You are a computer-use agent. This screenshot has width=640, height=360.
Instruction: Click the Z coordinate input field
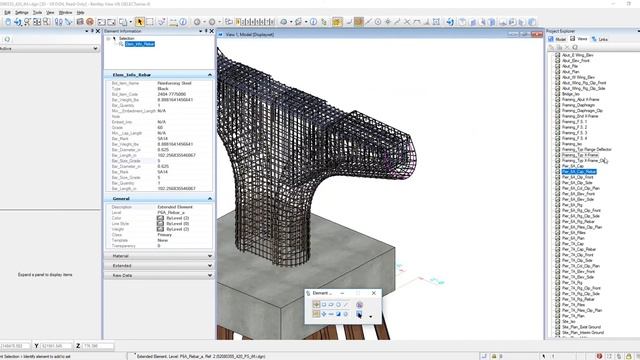pos(98,346)
